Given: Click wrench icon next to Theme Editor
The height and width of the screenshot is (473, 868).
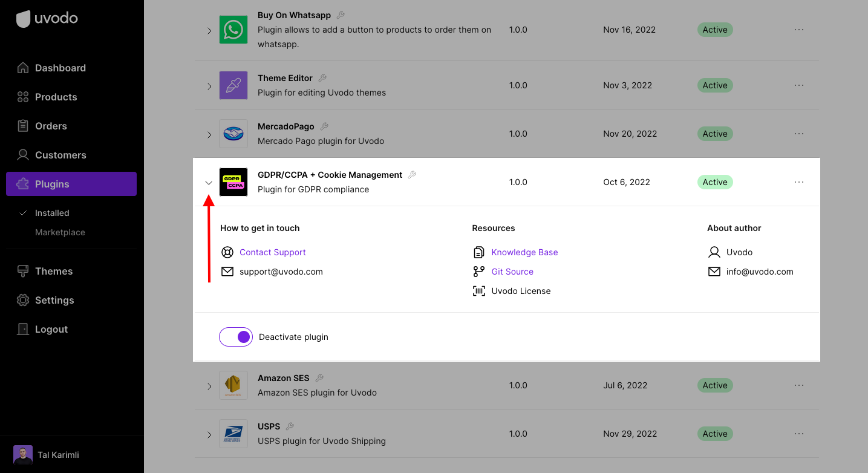Looking at the screenshot, I should [x=322, y=78].
